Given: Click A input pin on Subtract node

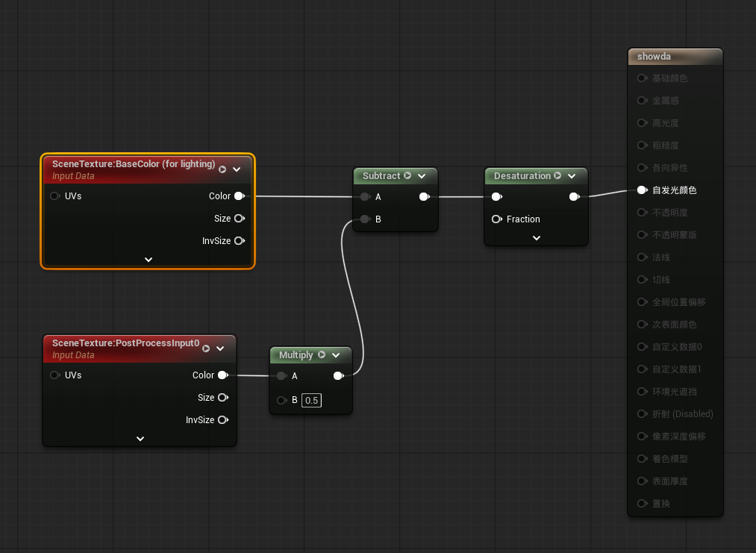Looking at the screenshot, I should [365, 197].
